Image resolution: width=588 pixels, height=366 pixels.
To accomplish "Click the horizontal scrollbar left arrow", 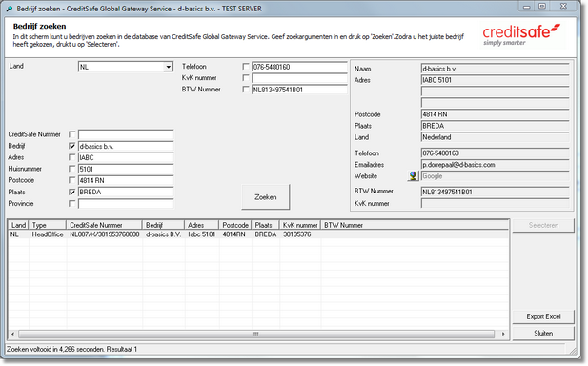I will [13, 334].
